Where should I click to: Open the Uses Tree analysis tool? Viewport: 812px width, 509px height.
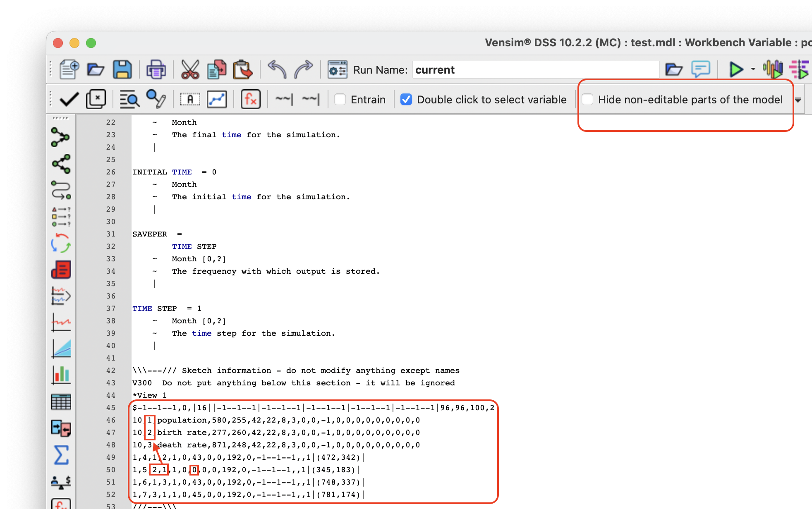tap(61, 164)
